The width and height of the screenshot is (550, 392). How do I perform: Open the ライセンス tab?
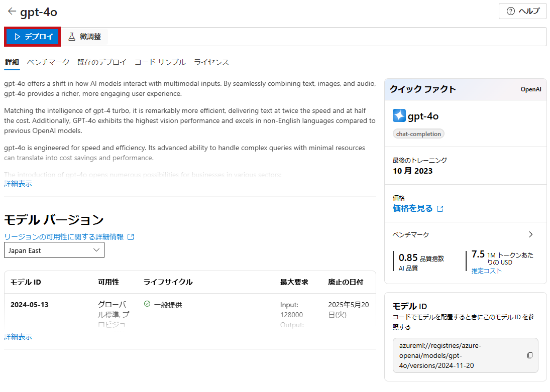tap(211, 62)
